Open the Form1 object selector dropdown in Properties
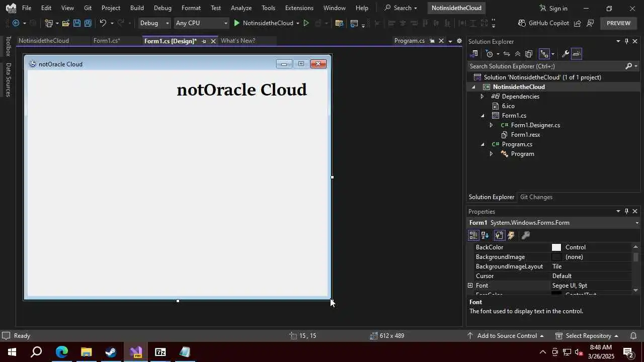 pyautogui.click(x=637, y=223)
